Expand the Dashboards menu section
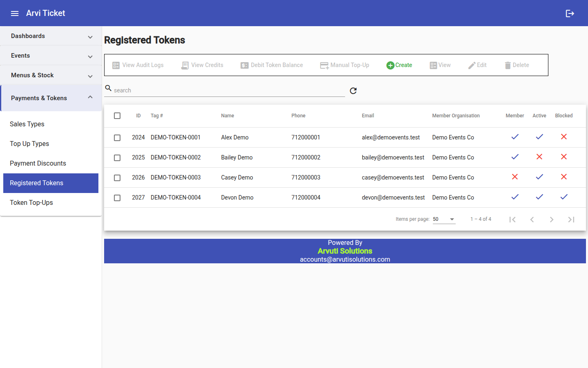Image resolution: width=588 pixels, height=368 pixels. pos(51,36)
